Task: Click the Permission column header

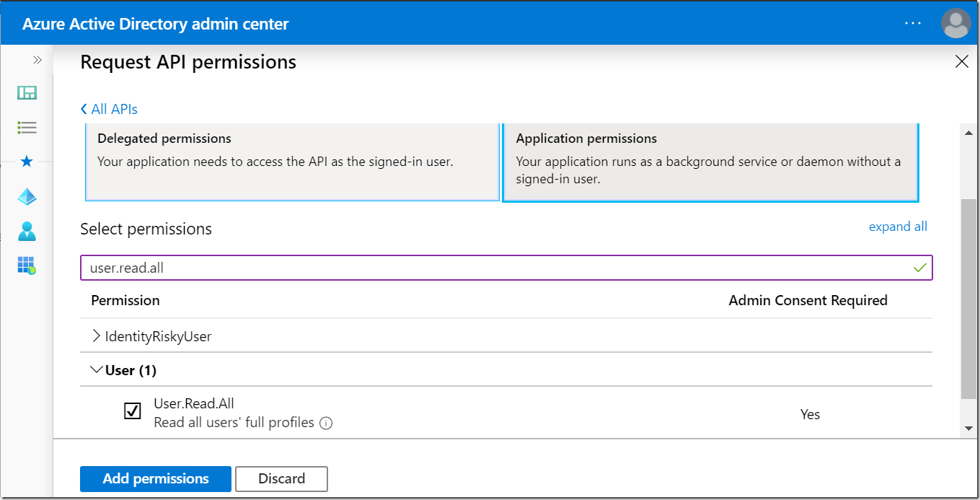Action: pos(125,300)
